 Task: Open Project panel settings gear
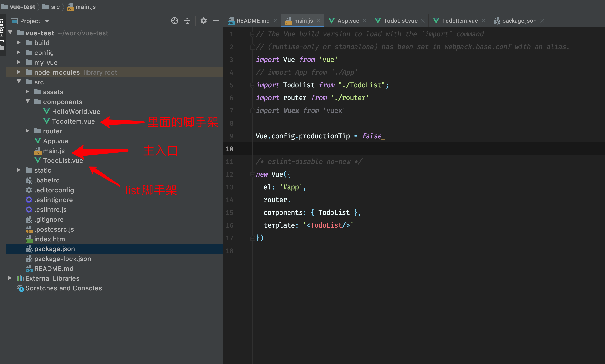[203, 21]
